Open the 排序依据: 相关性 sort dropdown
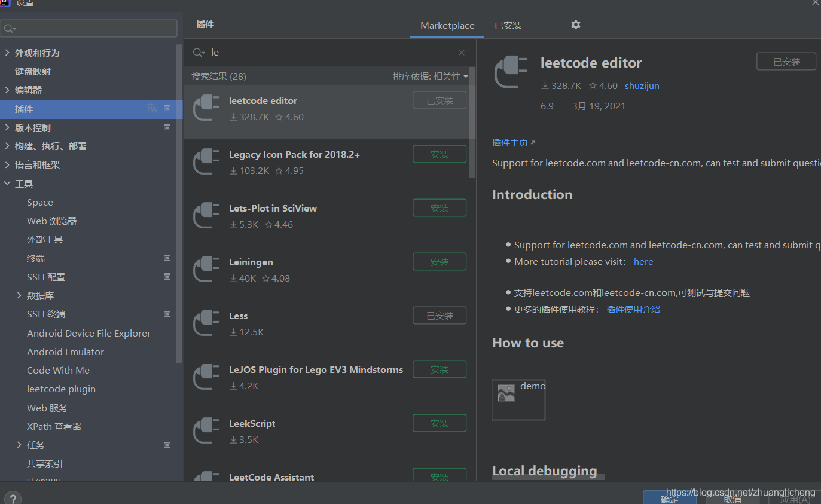This screenshot has height=504, width=821. tap(431, 76)
